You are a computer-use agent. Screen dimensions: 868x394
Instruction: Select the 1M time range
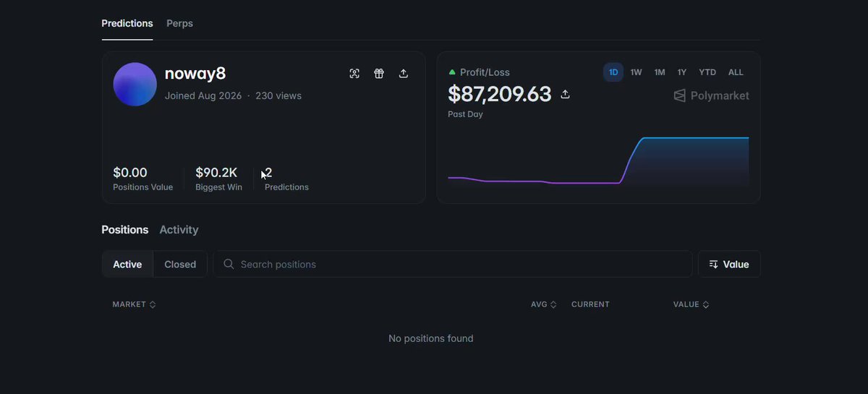(660, 72)
